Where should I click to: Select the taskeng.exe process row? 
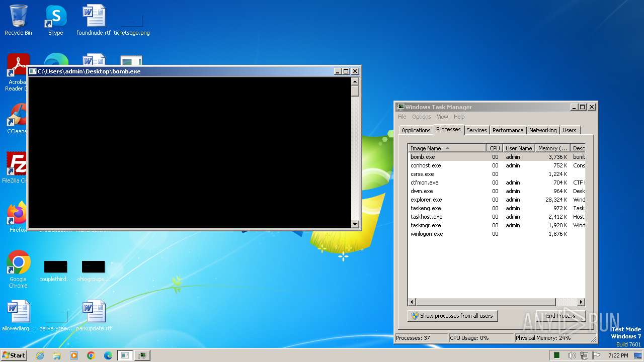click(497, 208)
